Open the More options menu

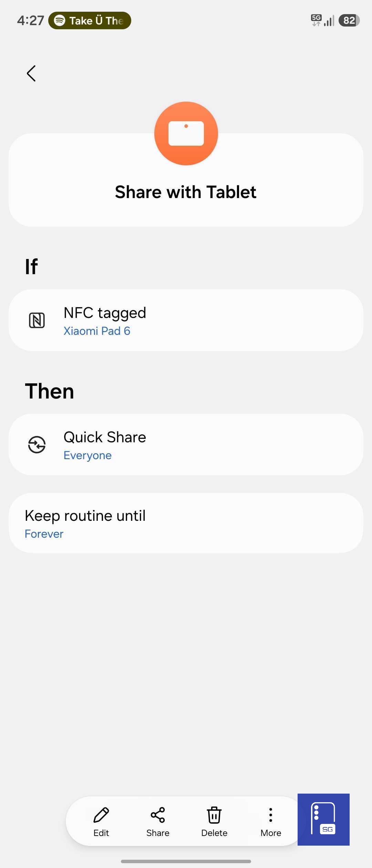point(271,815)
